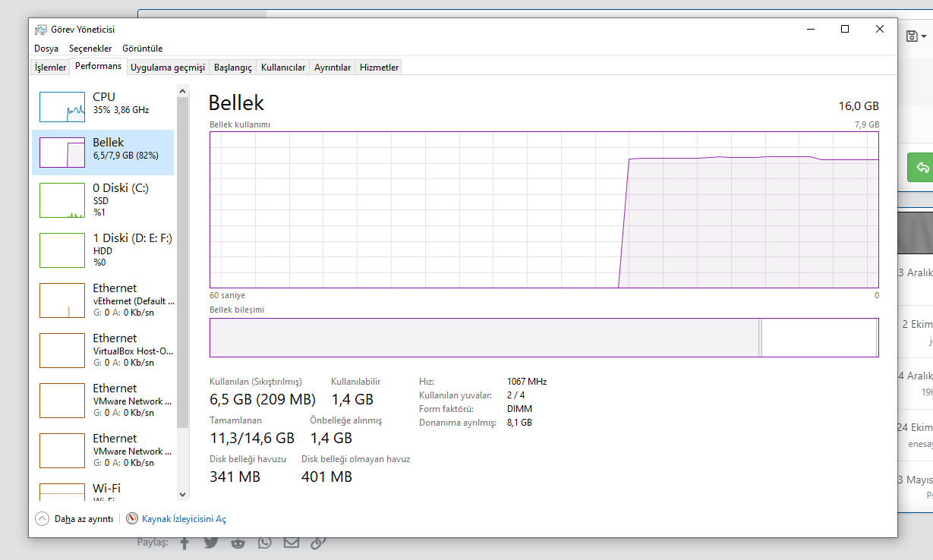Share via WhatsApp icon in background page
The height and width of the screenshot is (560, 933).
point(264,543)
